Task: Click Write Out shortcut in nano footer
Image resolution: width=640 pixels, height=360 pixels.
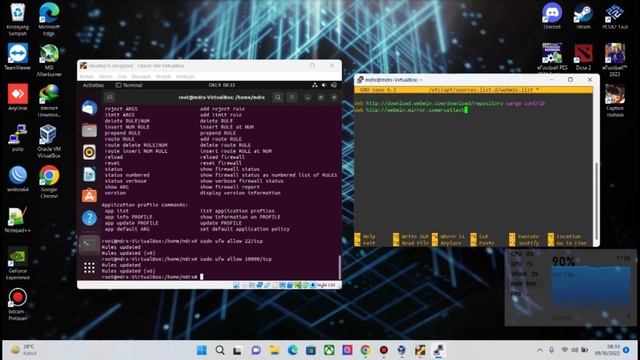Action: pos(411,236)
